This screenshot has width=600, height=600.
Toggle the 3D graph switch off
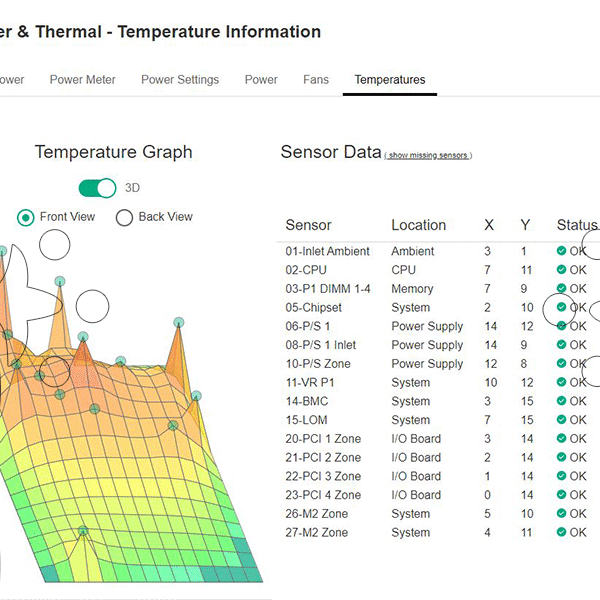[x=98, y=188]
